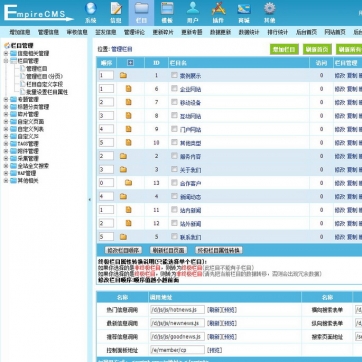Open the 其他 (Other) gear icon
The height and width of the screenshot is (362, 362).
(x=269, y=12)
